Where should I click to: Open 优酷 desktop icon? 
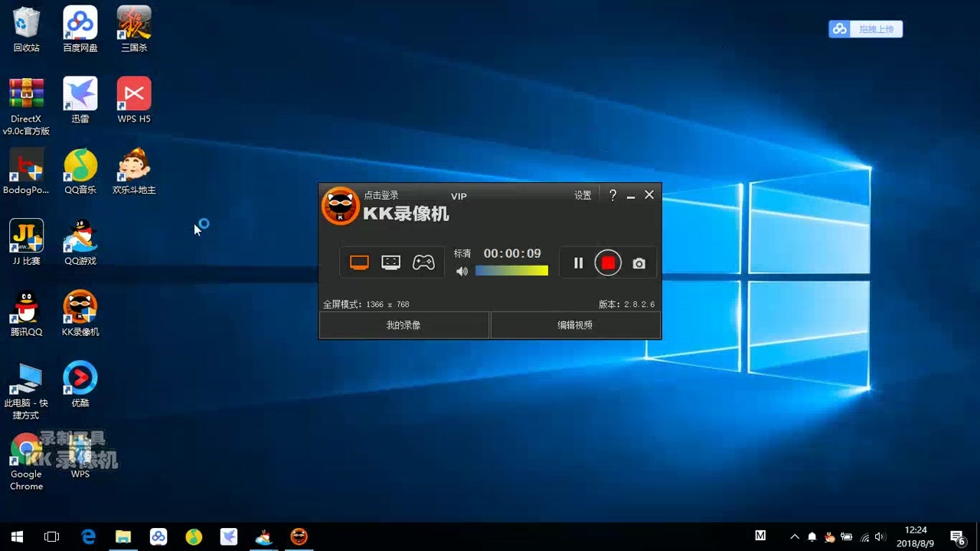point(80,384)
